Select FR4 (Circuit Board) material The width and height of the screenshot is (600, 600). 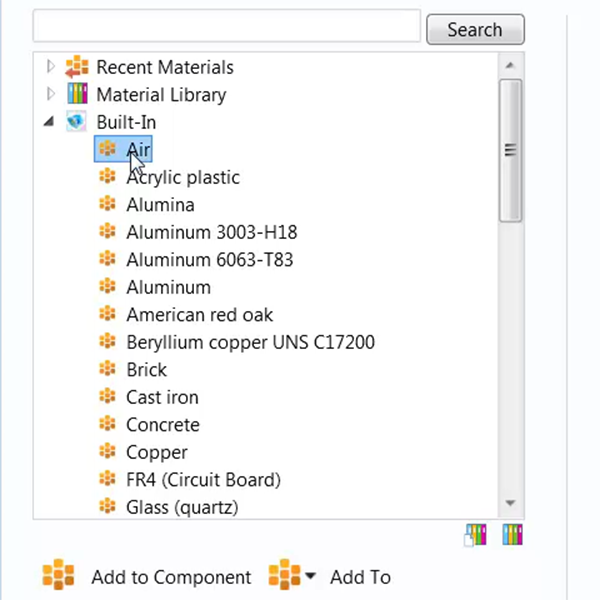(x=203, y=480)
